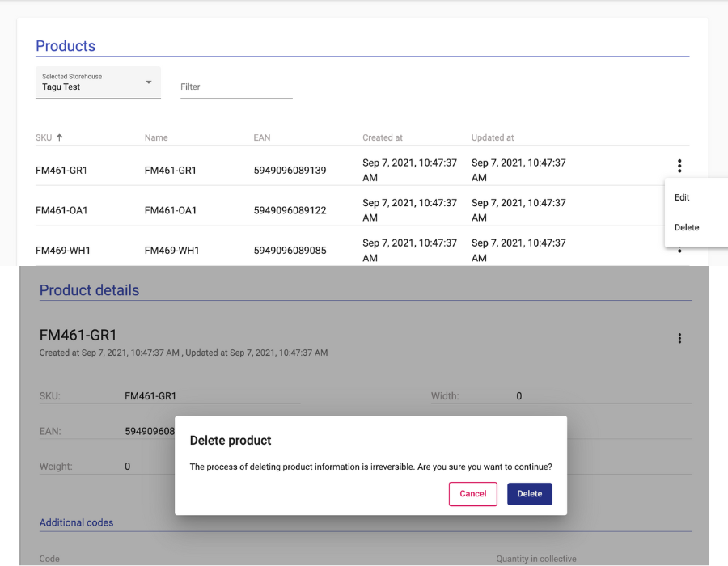Open the Selected Storehouse dropdown
Screen dimensions: 728x566
click(98, 82)
